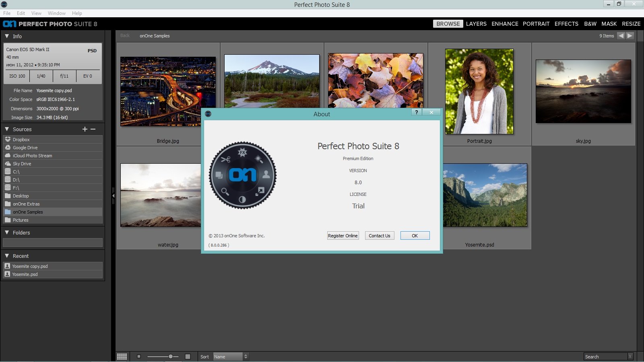The height and width of the screenshot is (362, 644).
Task: Open the Desktop folder source
Action: [x=53, y=196]
